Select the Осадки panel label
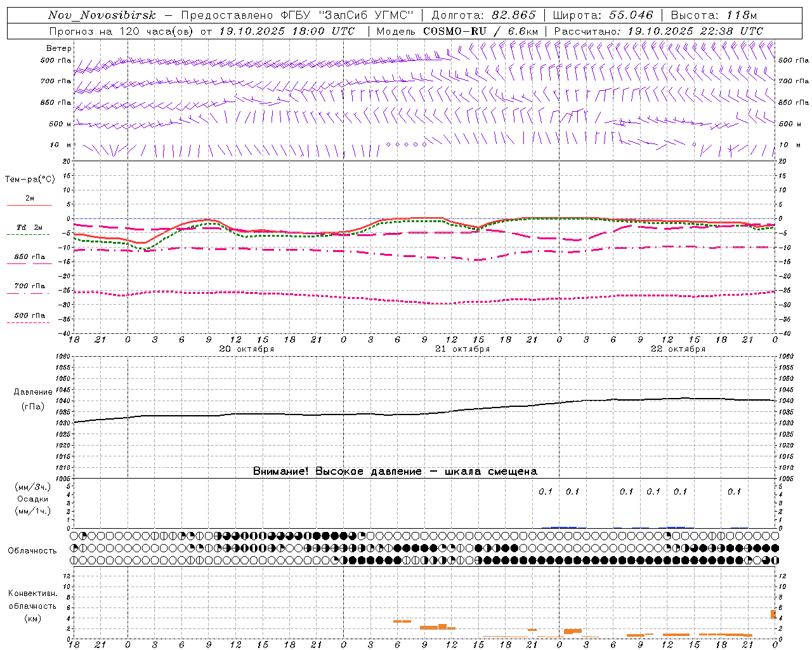Viewport: 812px width, 650px height. tap(32, 499)
